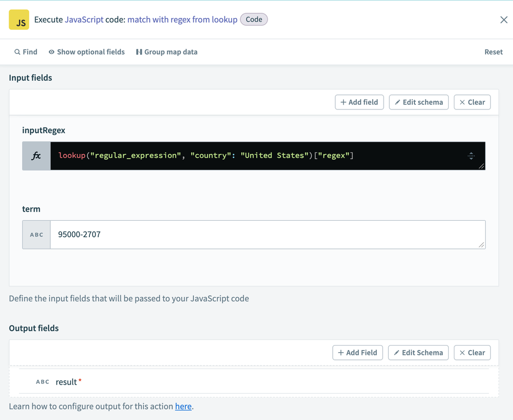Edit schema for the Input fields
This screenshot has width=513, height=420.
tap(419, 102)
